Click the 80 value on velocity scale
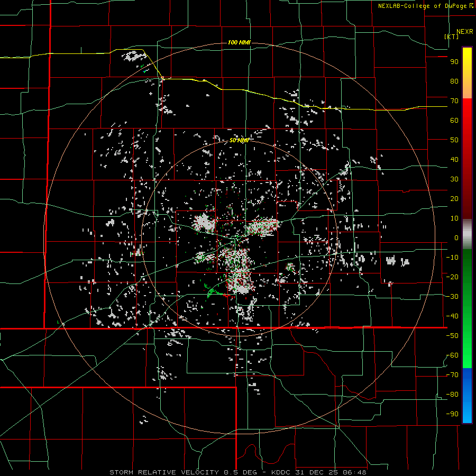 point(454,81)
